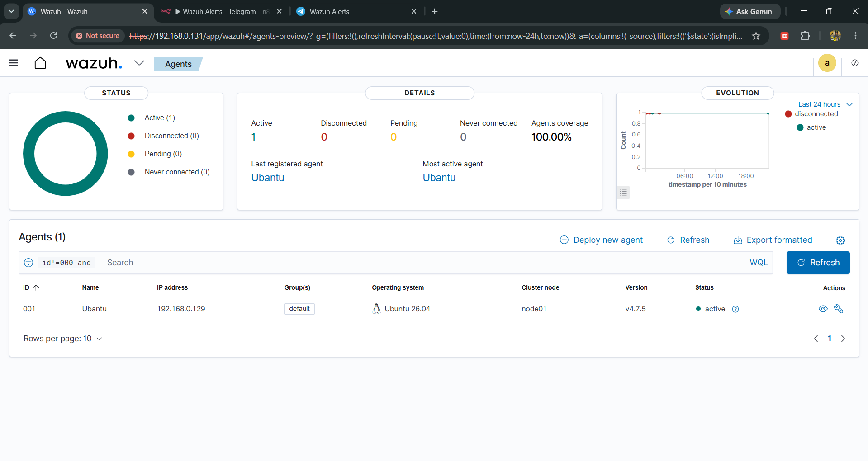
Task: Open the hamburger navigation menu
Action: 14,63
